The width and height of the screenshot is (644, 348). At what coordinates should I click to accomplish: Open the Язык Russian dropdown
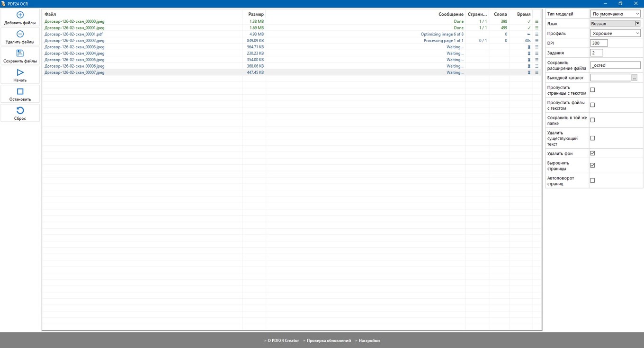click(x=615, y=23)
